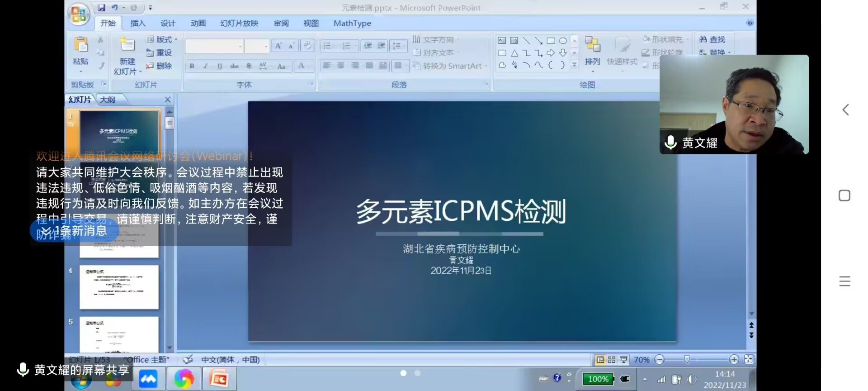Click the New Slide icon
Viewport: 868px width, 391px height.
127,45
